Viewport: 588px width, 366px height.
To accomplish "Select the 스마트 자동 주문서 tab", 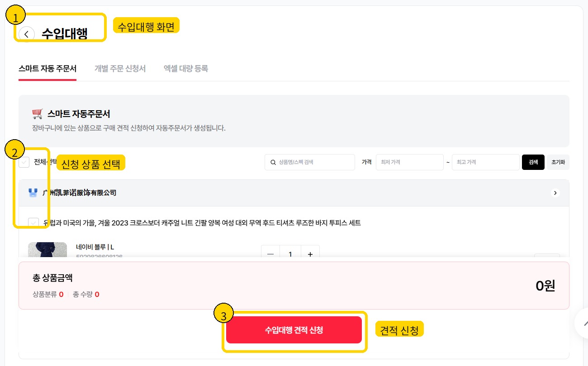I will 47,69.
